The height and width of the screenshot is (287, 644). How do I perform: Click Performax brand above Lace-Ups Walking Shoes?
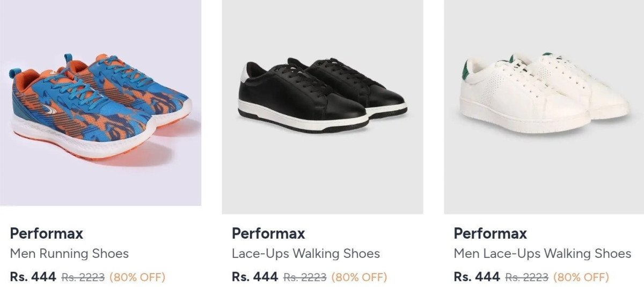pos(268,234)
